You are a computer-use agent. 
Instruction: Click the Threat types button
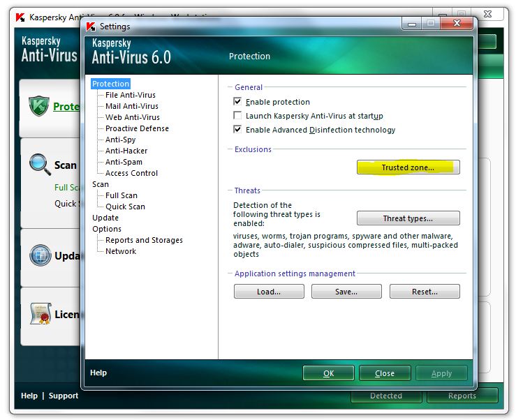pos(408,218)
